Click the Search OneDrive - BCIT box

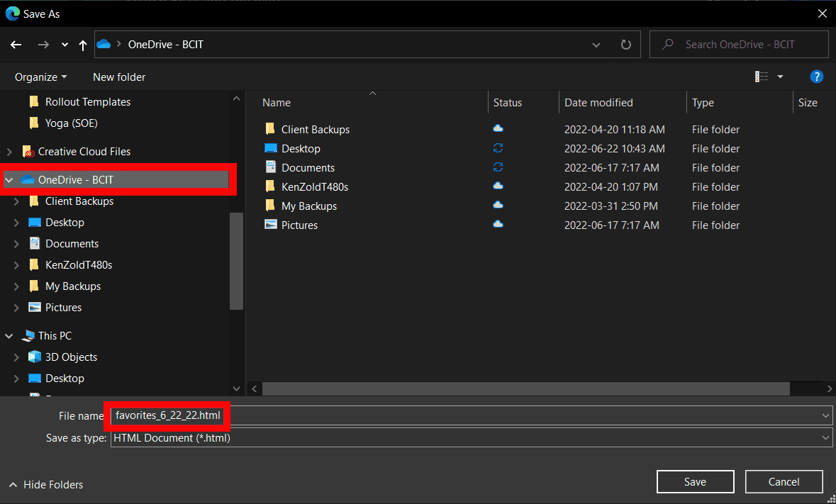pos(739,45)
